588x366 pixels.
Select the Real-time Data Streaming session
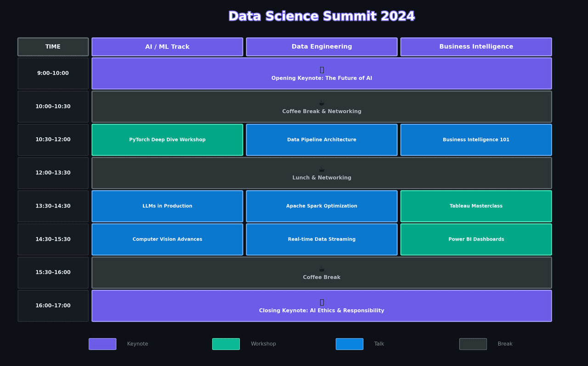pos(322,239)
